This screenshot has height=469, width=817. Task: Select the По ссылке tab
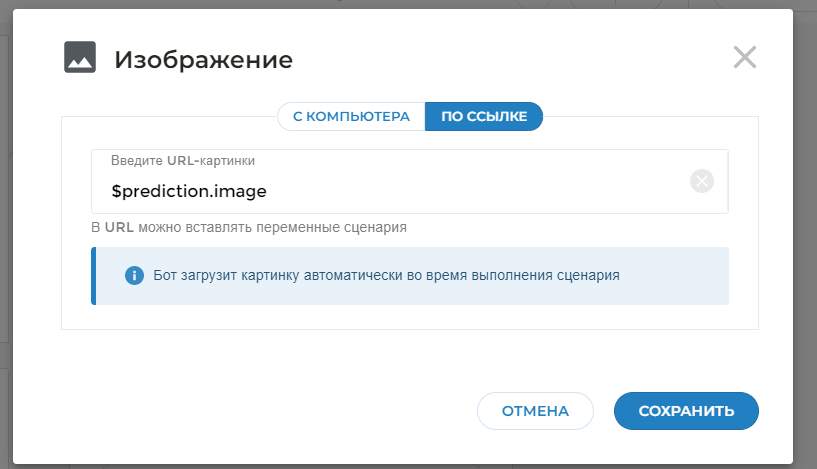tap(484, 116)
